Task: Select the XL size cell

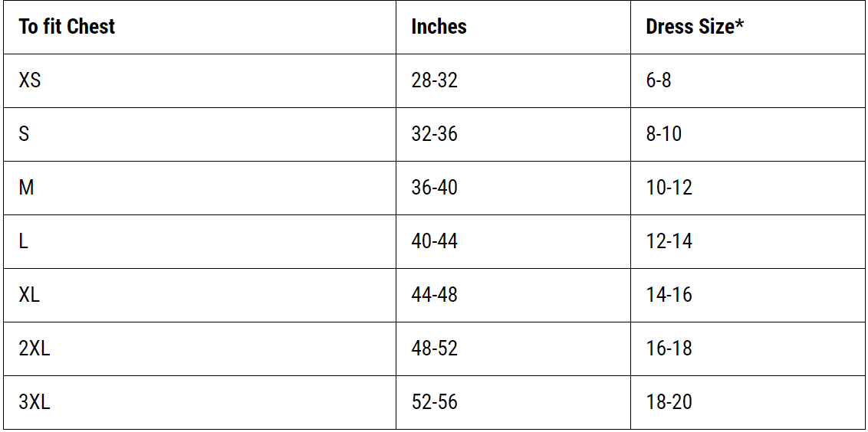Action: 29,295
